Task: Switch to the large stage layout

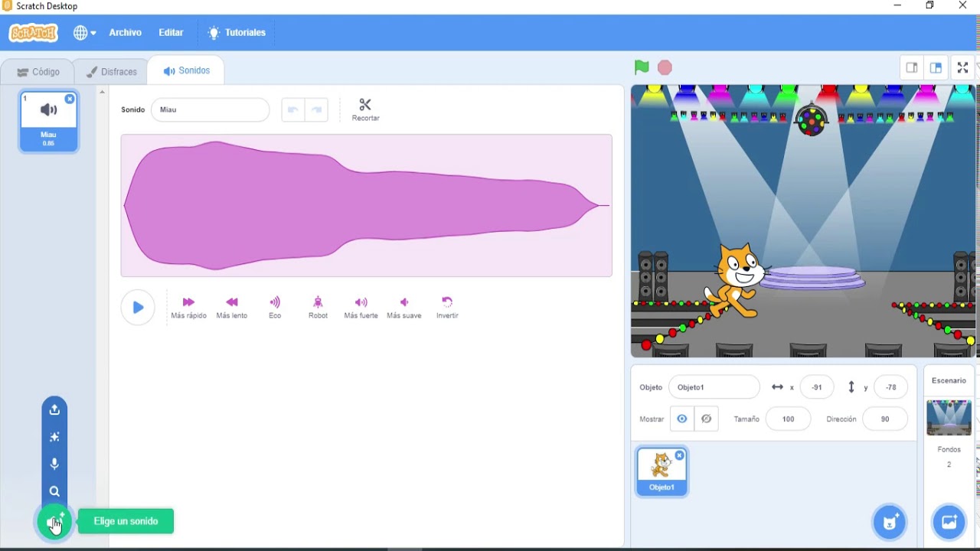Action: click(936, 67)
